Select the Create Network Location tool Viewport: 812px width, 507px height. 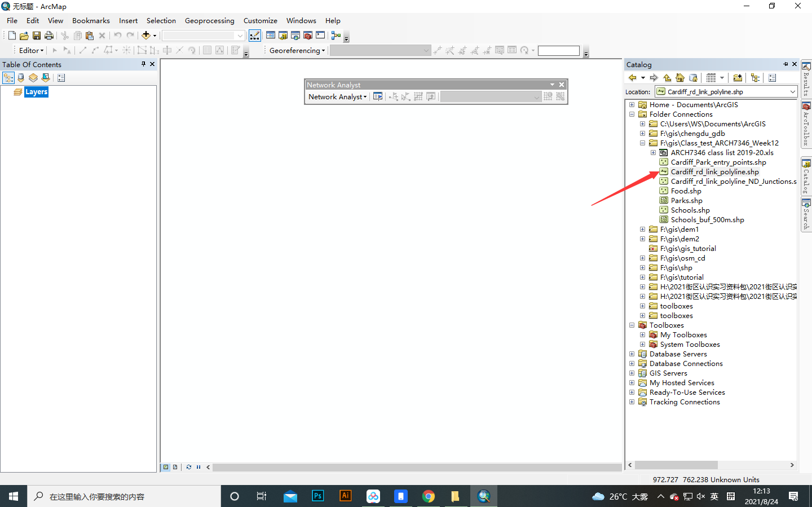pyautogui.click(x=394, y=96)
